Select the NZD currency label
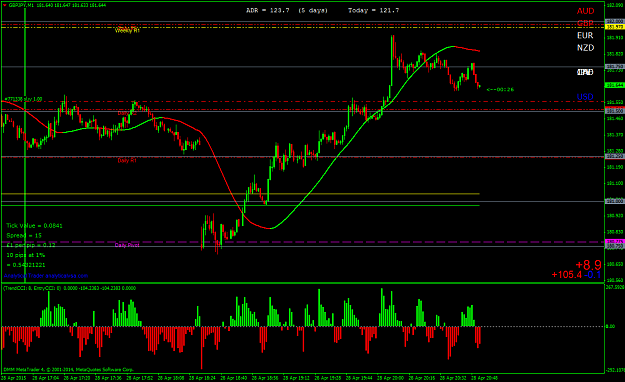This screenshot has height=382, width=625. point(585,48)
